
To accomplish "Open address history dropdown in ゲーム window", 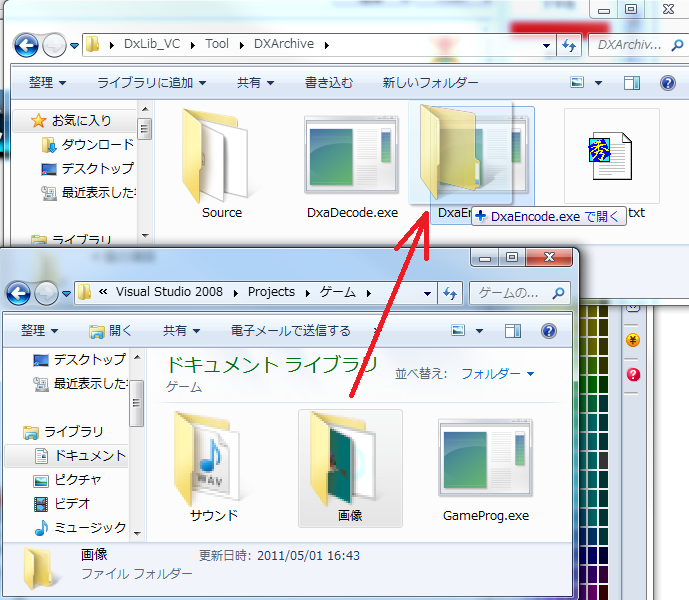I will point(427,293).
